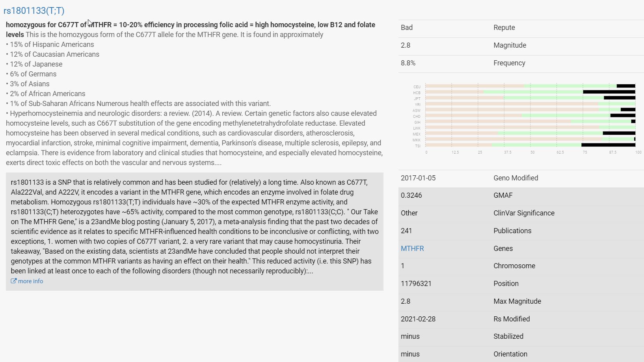The width and height of the screenshot is (644, 362).
Task: Open the rs1801133(T;T) heading link
Action: (35, 11)
